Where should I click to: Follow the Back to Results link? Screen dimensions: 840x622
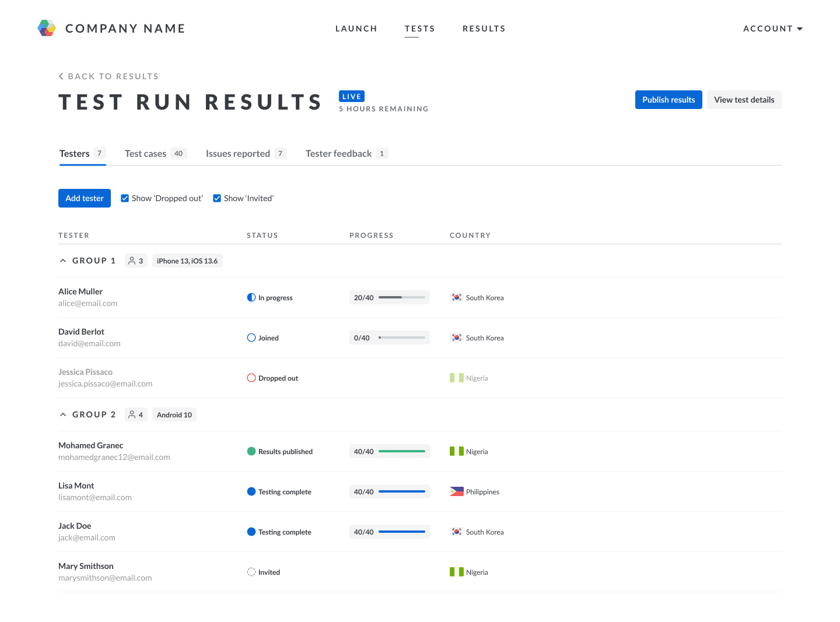click(x=108, y=76)
